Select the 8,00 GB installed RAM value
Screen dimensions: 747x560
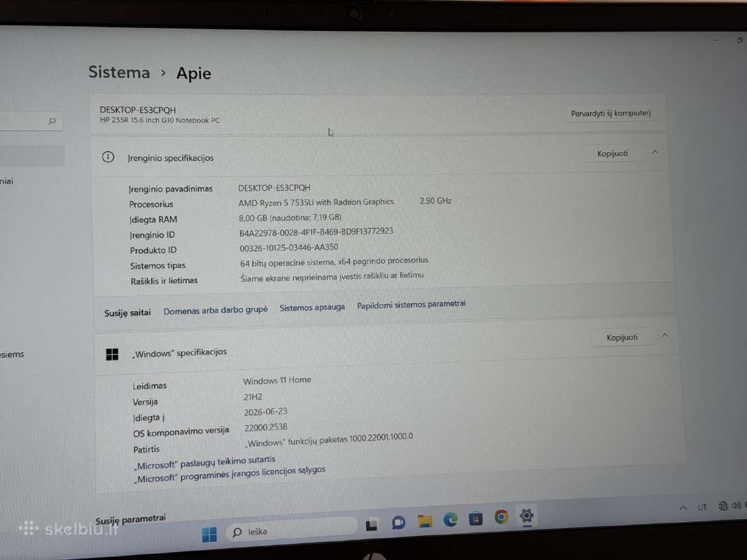click(x=290, y=218)
